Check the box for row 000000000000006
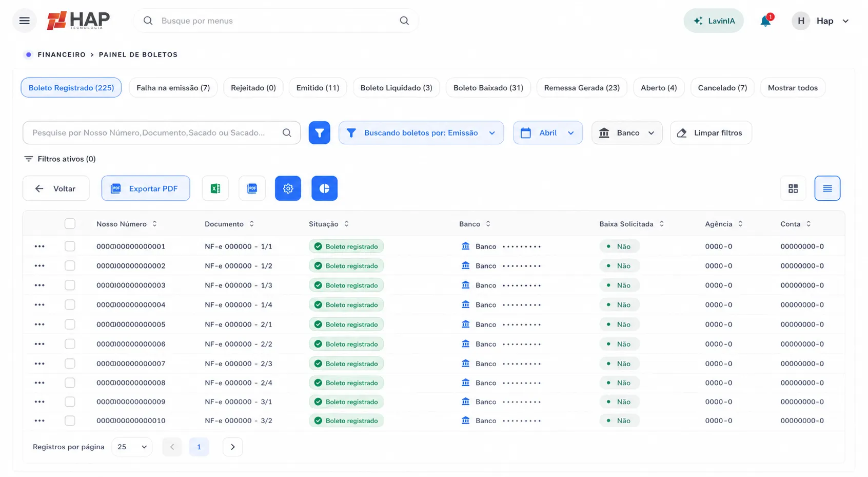This screenshot has height=477, width=868. pyautogui.click(x=70, y=344)
